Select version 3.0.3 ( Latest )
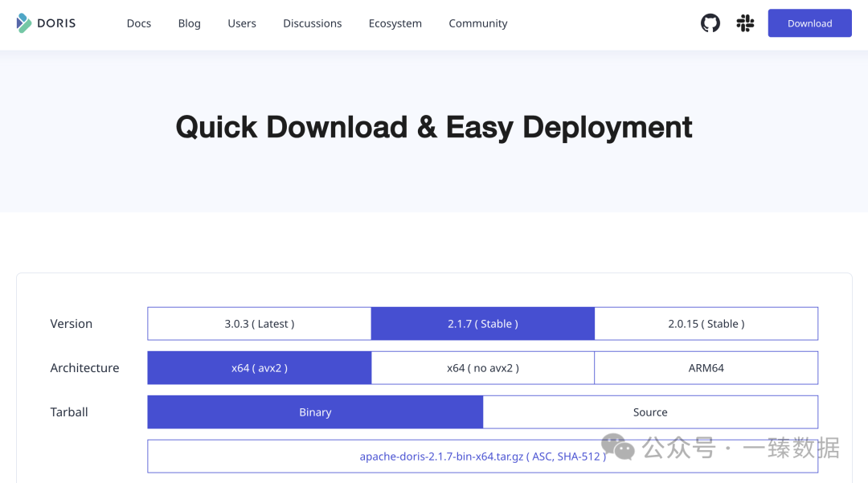The height and width of the screenshot is (483, 868). 259,324
